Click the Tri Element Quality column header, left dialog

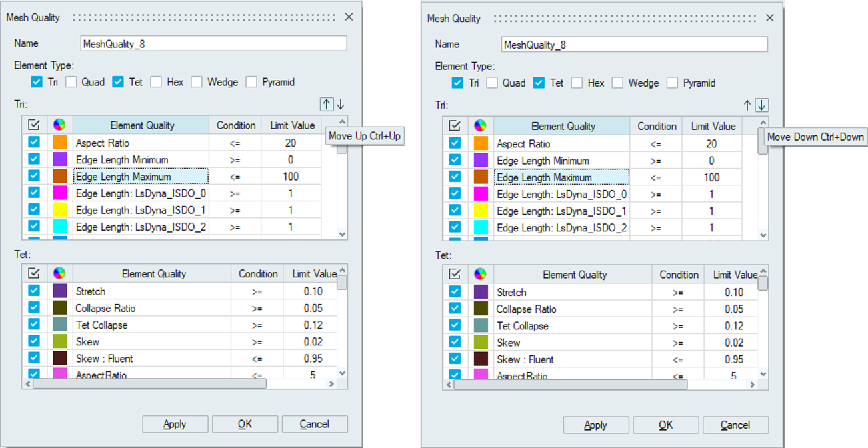[x=142, y=125]
